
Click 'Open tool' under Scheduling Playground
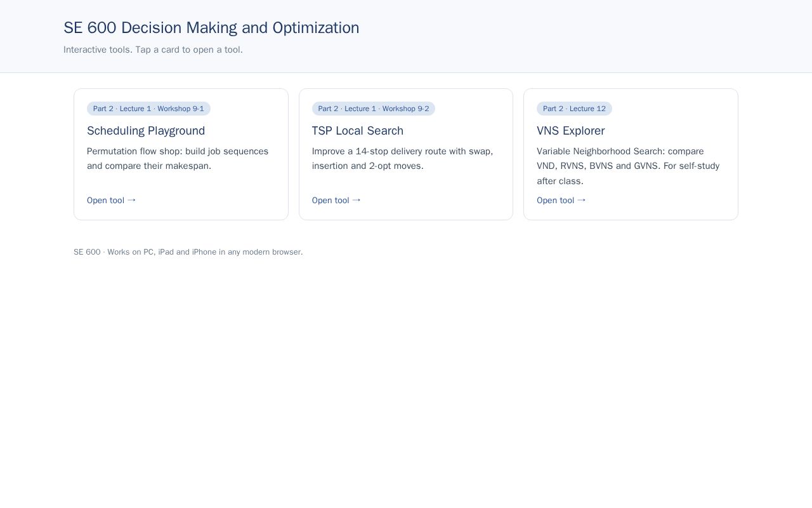[112, 200]
